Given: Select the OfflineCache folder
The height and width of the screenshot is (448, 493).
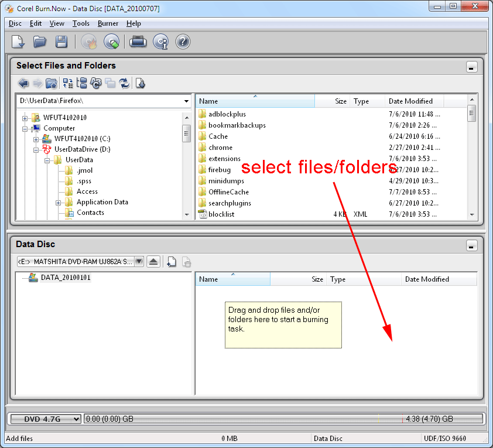Looking at the screenshot, I should pos(228,191).
